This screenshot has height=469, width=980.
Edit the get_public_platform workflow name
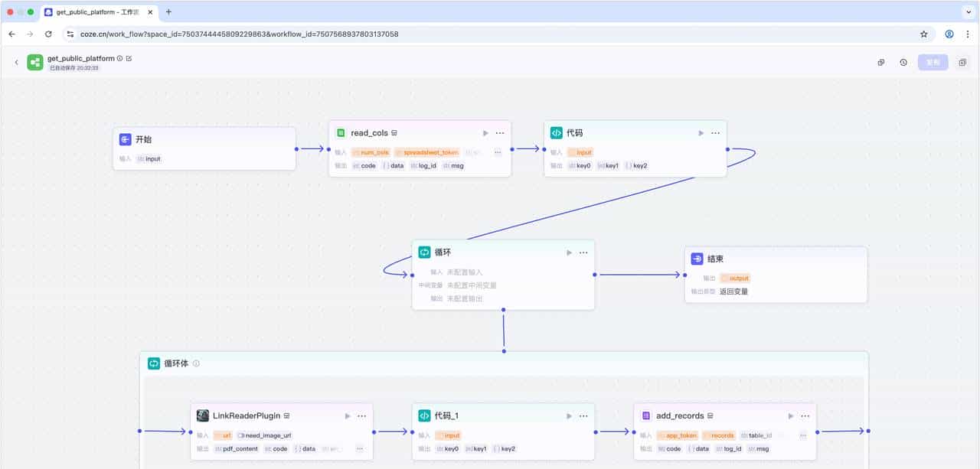pyautogui.click(x=129, y=58)
